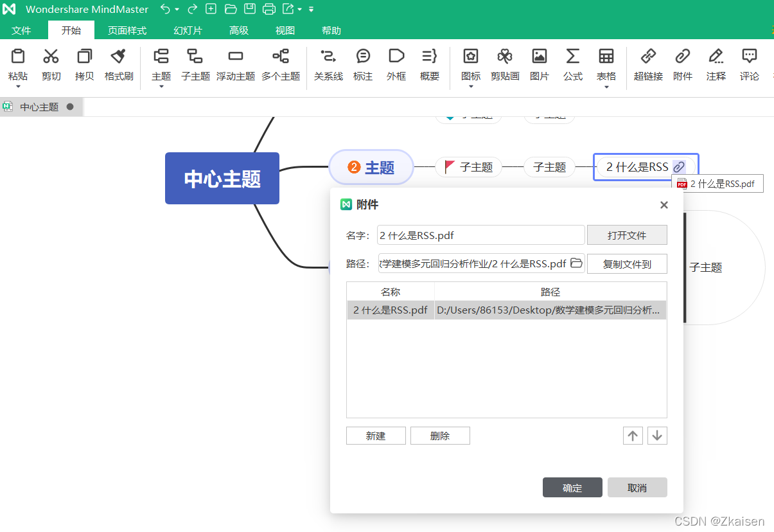
Task: Switch to Advanced (高级) tab
Action: (x=239, y=30)
